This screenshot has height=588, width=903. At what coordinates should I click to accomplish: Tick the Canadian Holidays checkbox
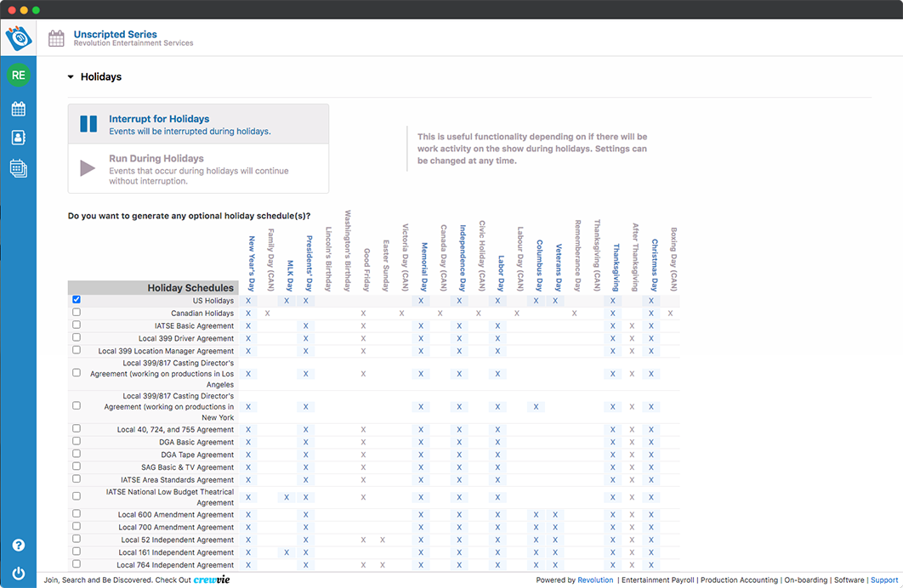click(77, 313)
